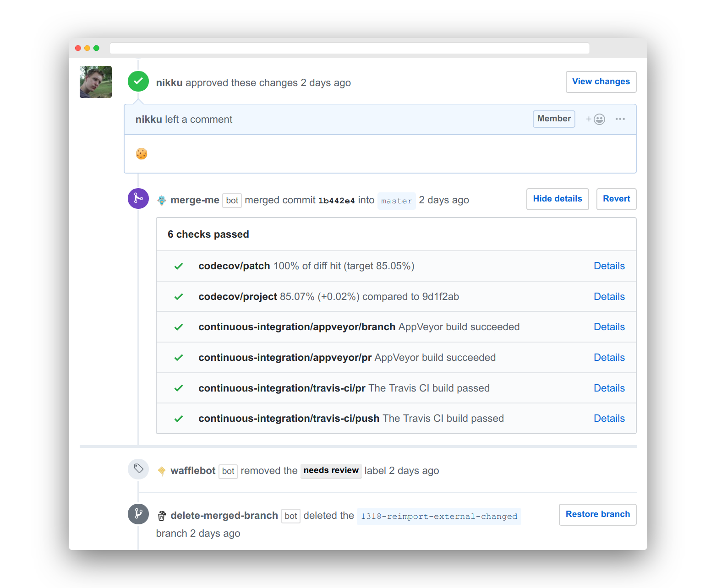Open Details for appveyor/pr check
716x588 pixels.
(x=609, y=358)
